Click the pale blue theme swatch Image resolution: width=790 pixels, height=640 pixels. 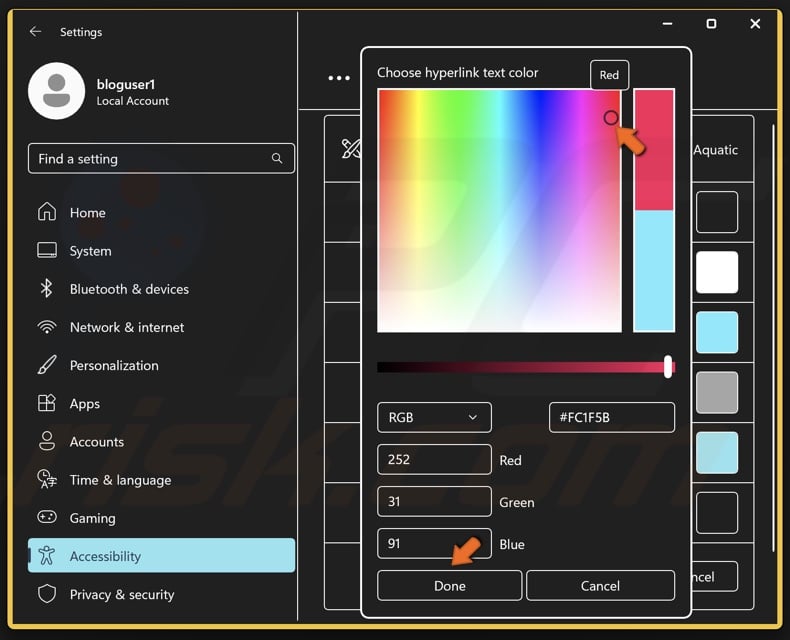[717, 452]
